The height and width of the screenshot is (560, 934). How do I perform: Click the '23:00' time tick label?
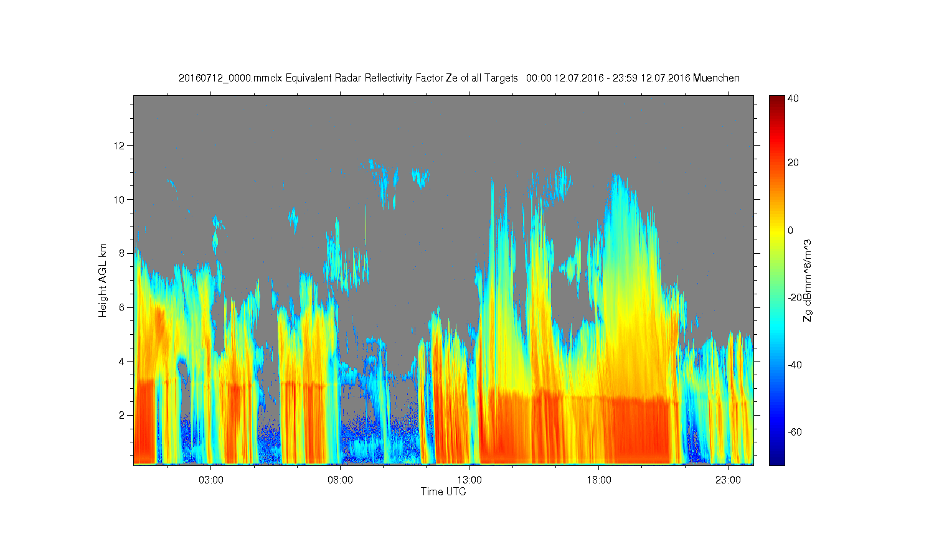(x=728, y=480)
